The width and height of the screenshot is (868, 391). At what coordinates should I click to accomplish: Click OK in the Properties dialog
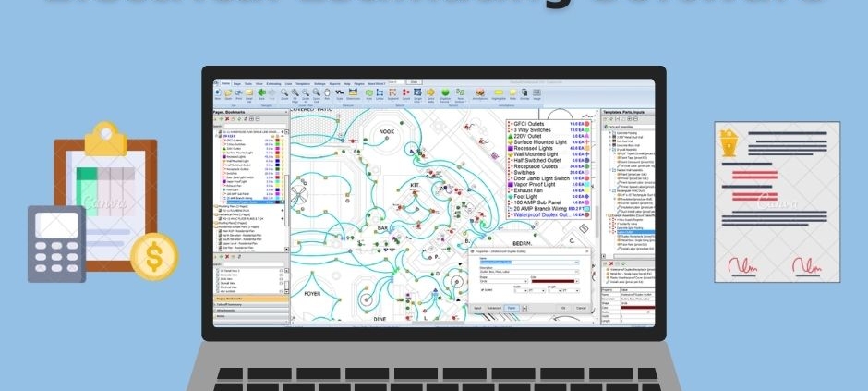(x=563, y=308)
